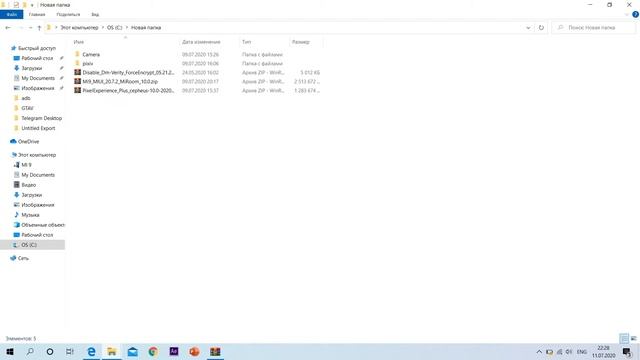This screenshot has height=360, width=640.
Task: Select the MI9_MIUI Miroom zip file
Action: coord(120,82)
